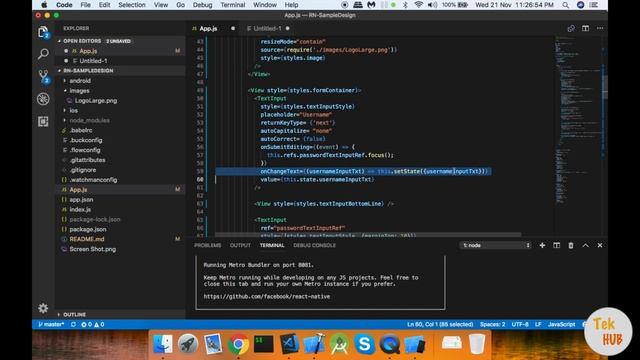
Task: Open the Selection menu
Action: (x=131, y=5)
